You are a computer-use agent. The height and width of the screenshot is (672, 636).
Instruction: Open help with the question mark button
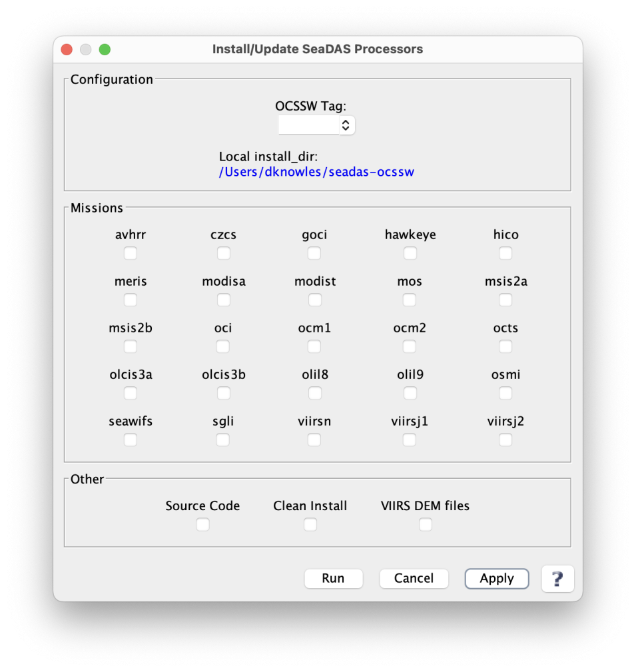tap(557, 578)
